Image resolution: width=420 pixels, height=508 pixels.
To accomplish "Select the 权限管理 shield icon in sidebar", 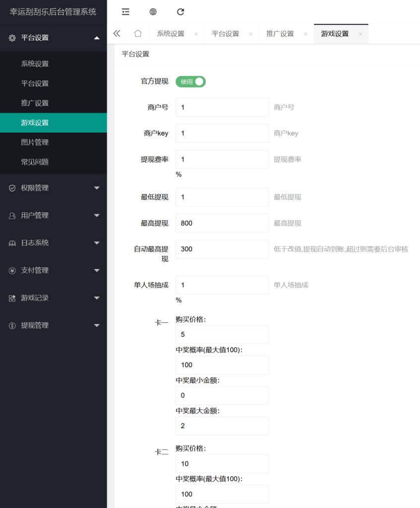I will point(12,188).
